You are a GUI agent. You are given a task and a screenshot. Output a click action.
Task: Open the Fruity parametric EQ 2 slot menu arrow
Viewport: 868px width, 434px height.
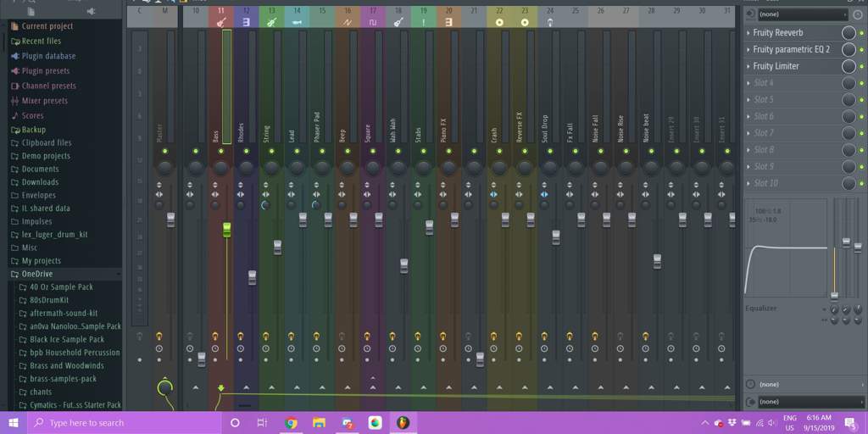(x=748, y=50)
